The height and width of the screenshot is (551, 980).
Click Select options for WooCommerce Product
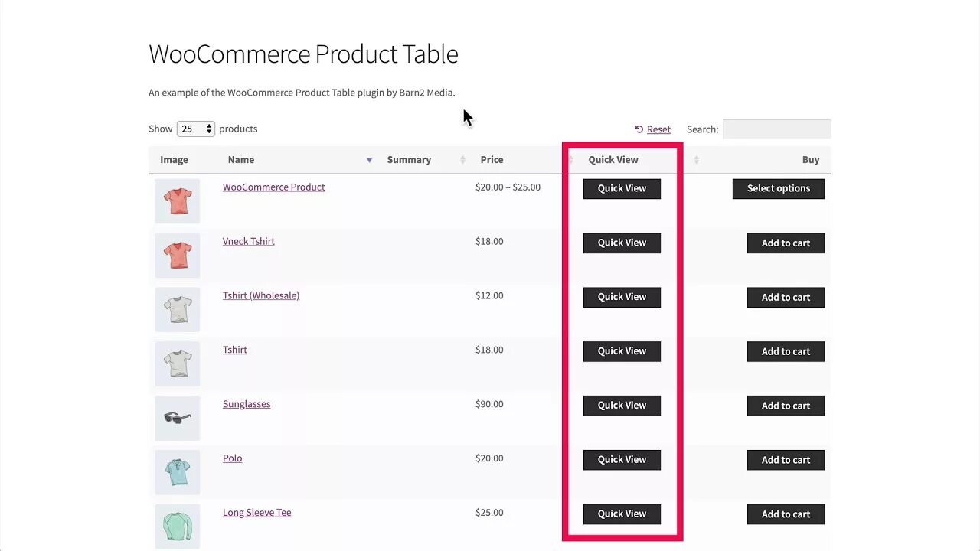(x=778, y=188)
